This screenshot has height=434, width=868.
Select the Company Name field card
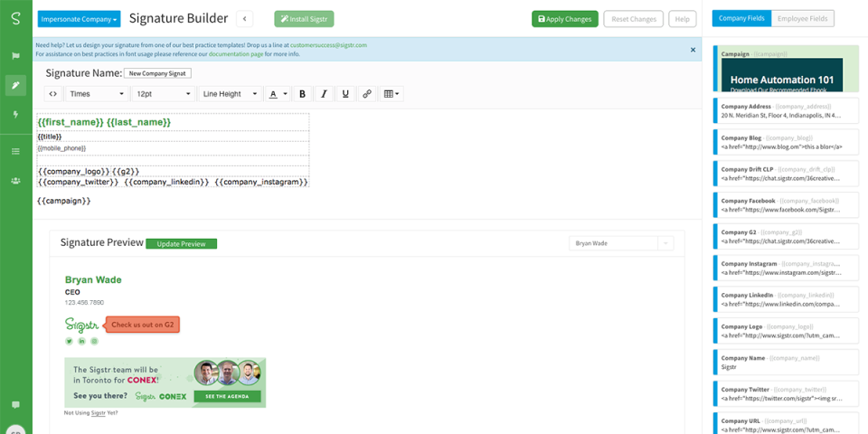point(786,363)
